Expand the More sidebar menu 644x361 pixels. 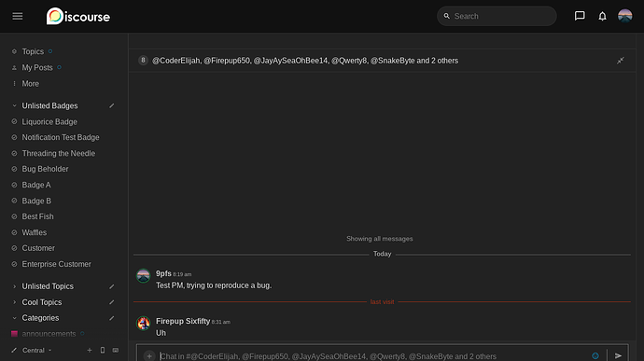(x=31, y=83)
